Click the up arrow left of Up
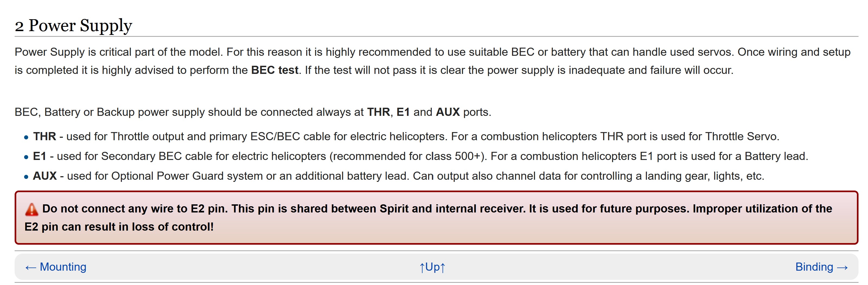The height and width of the screenshot is (285, 868). (x=422, y=268)
